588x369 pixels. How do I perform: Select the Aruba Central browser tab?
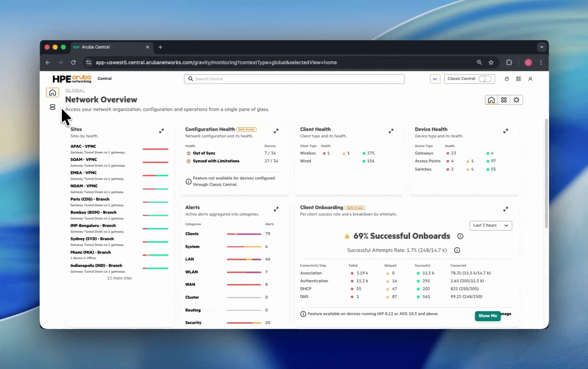pyautogui.click(x=112, y=47)
